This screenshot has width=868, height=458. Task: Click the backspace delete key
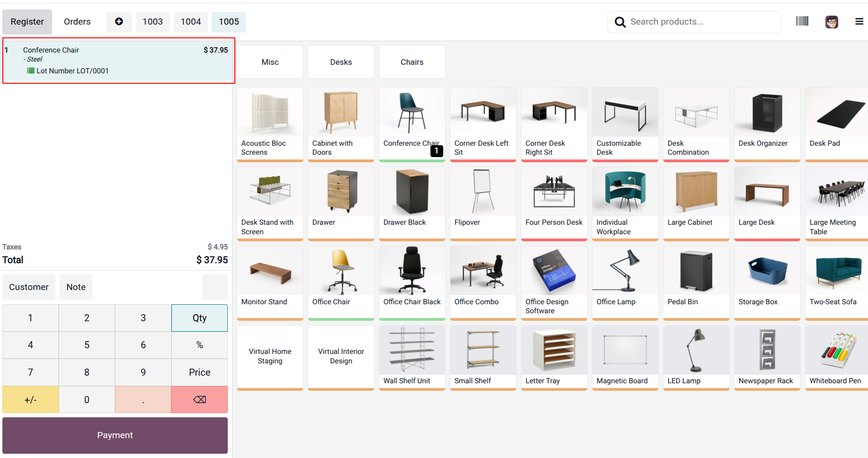[x=199, y=400]
